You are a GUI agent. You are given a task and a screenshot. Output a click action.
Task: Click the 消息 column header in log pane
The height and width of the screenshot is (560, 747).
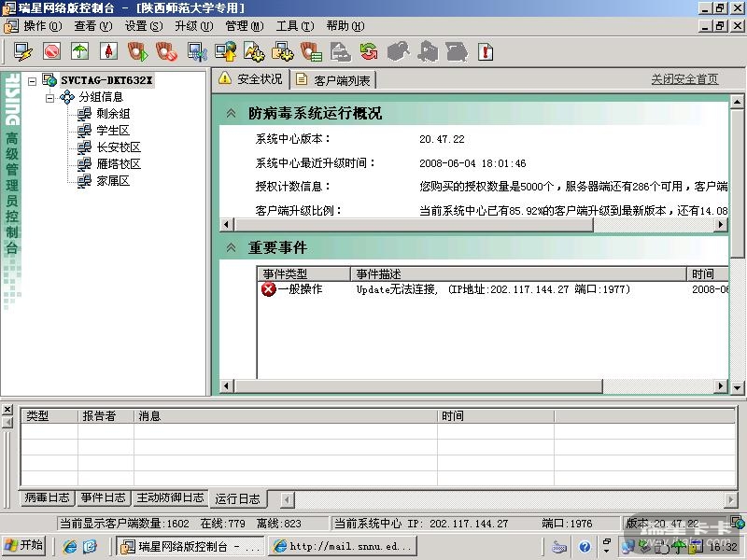286,415
